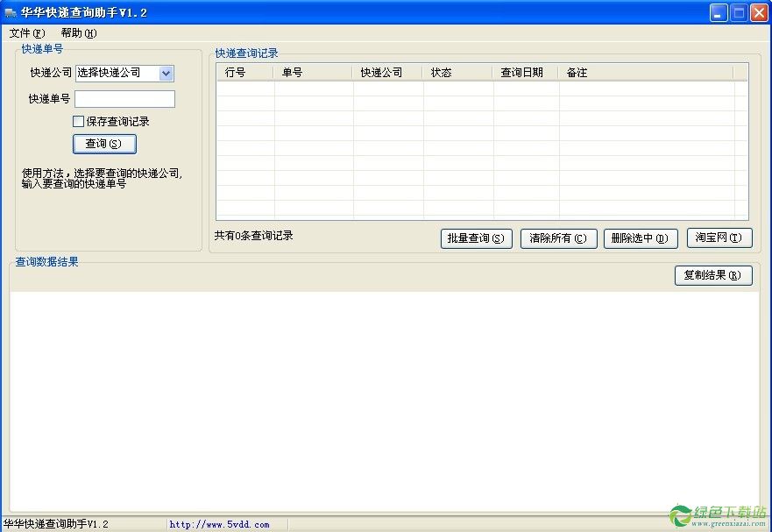Image resolution: width=772 pixels, height=532 pixels.
Task: Click the 复制结果(R) button
Action: (x=713, y=275)
